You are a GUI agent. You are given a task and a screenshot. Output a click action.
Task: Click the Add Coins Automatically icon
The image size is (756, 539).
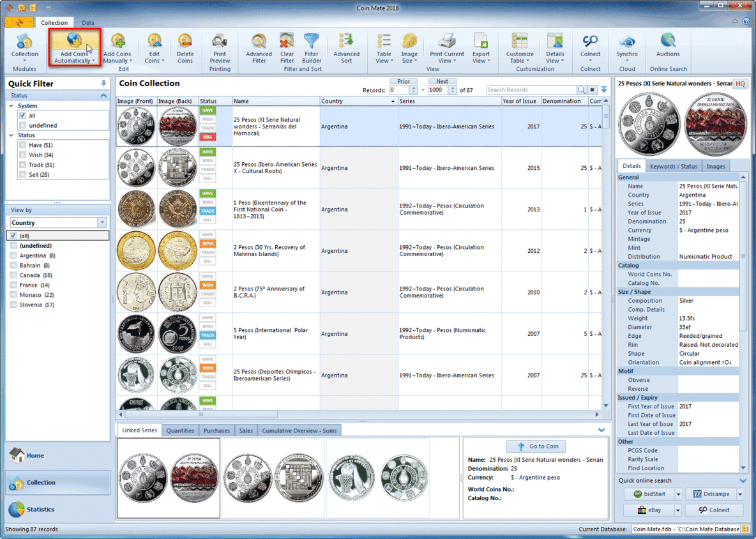[74, 42]
